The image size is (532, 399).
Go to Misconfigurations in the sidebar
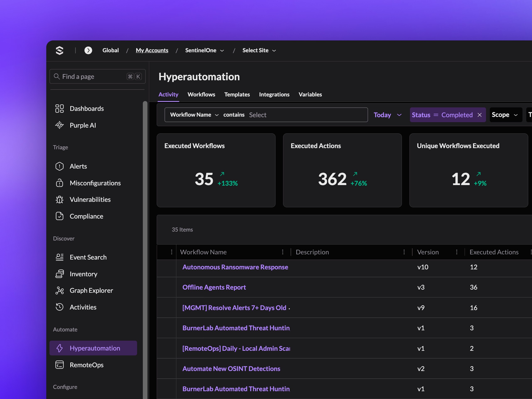coord(95,183)
